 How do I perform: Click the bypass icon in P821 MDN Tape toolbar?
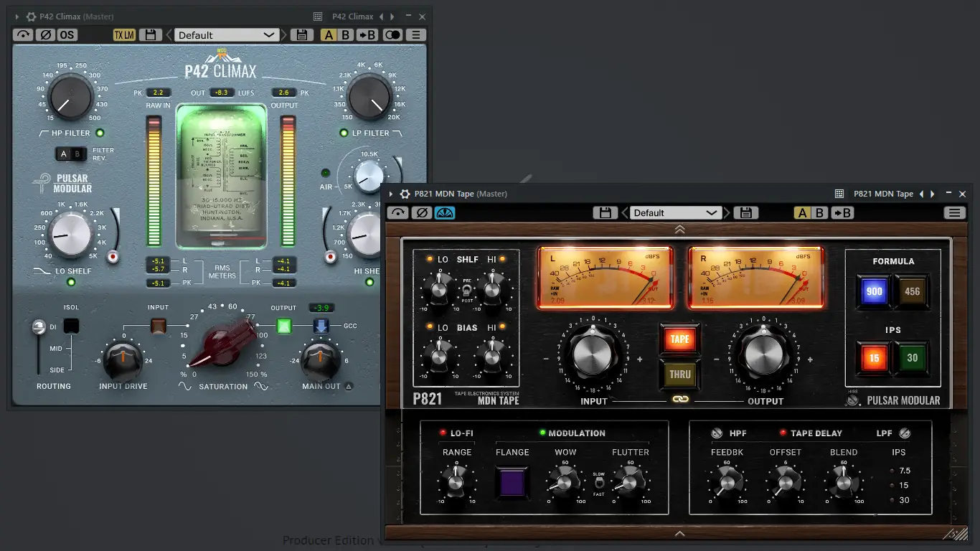point(397,212)
